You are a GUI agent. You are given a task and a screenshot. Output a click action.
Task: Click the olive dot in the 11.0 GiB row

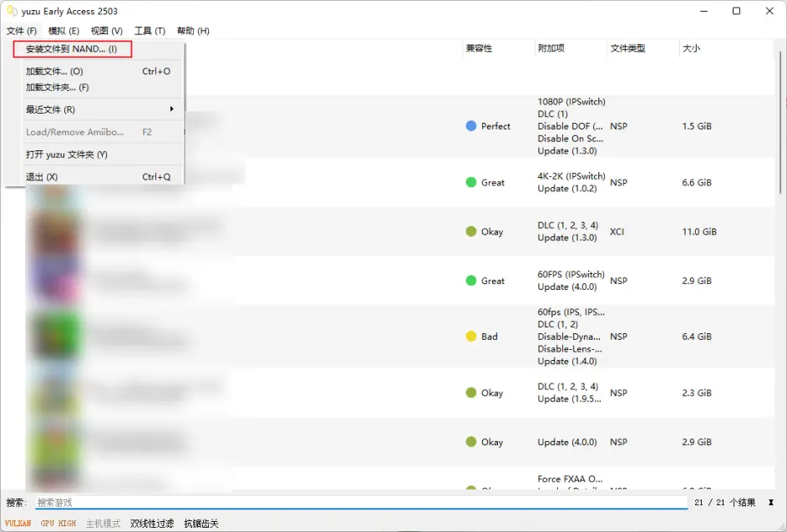pos(471,231)
